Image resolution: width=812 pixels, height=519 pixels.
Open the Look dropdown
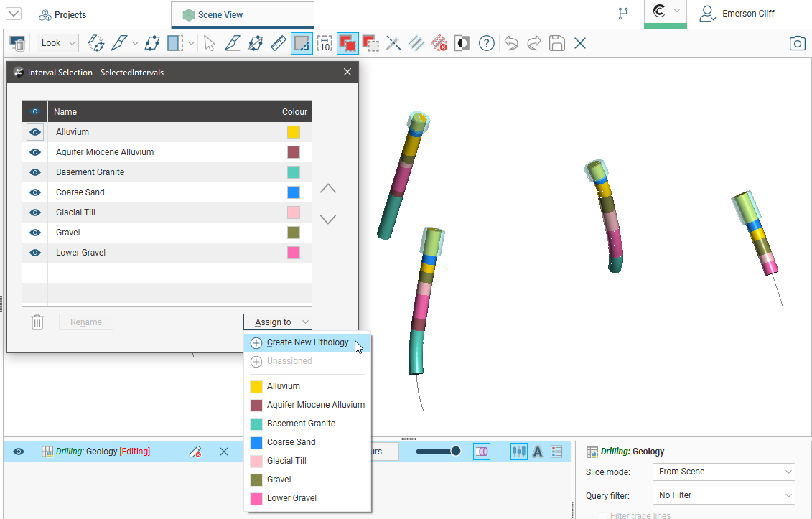pyautogui.click(x=57, y=43)
